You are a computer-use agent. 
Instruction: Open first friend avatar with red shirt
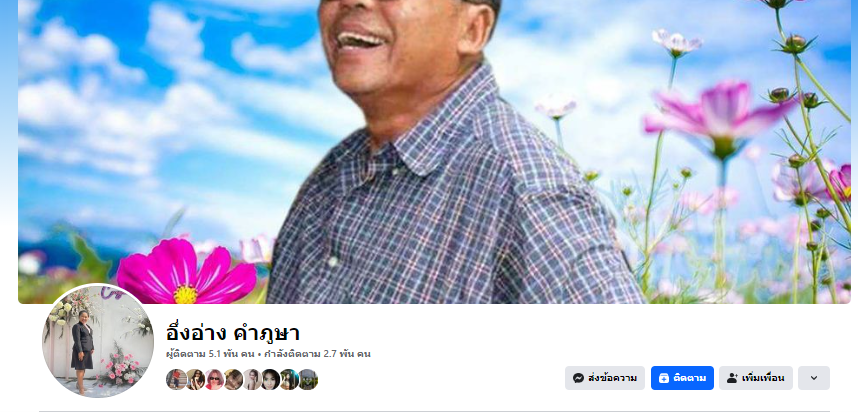pos(176,379)
